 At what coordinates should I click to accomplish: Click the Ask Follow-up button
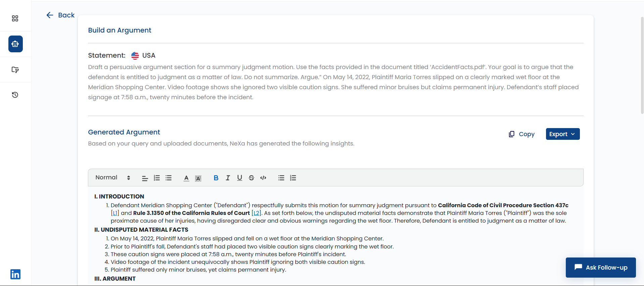point(601,268)
